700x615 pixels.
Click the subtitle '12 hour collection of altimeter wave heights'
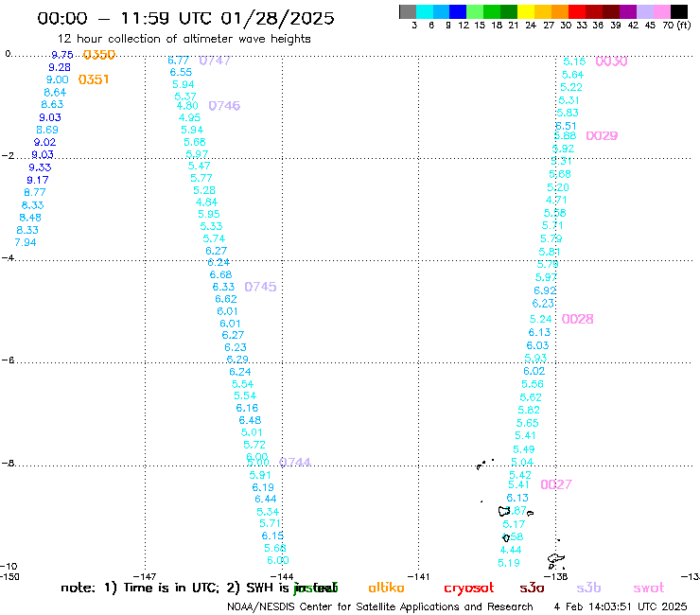pos(184,39)
